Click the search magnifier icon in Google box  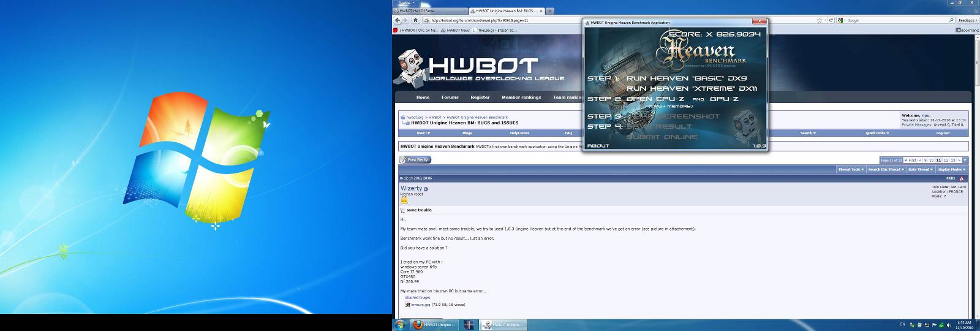click(951, 20)
